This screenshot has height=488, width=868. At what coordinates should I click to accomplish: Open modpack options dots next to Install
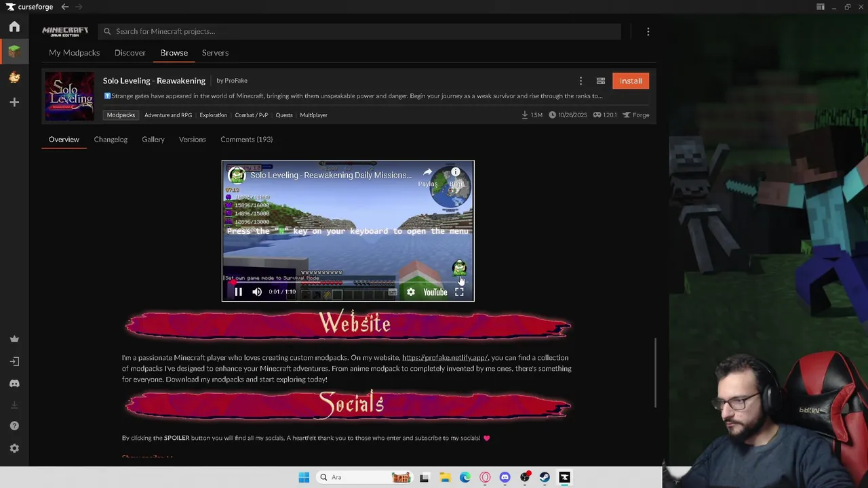pyautogui.click(x=580, y=81)
